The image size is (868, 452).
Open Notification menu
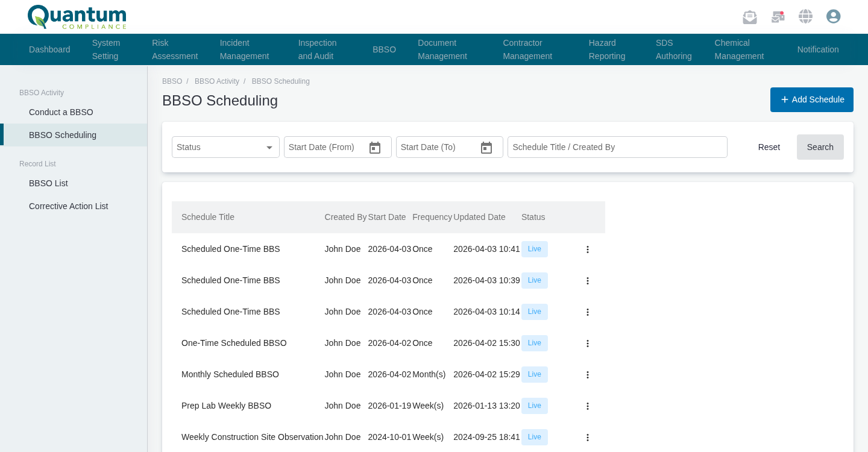[x=818, y=49]
